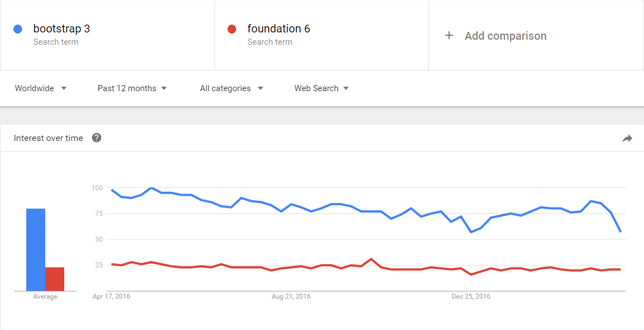The height and width of the screenshot is (330, 644).
Task: Click the red dot beside foundation 6
Action: click(232, 29)
